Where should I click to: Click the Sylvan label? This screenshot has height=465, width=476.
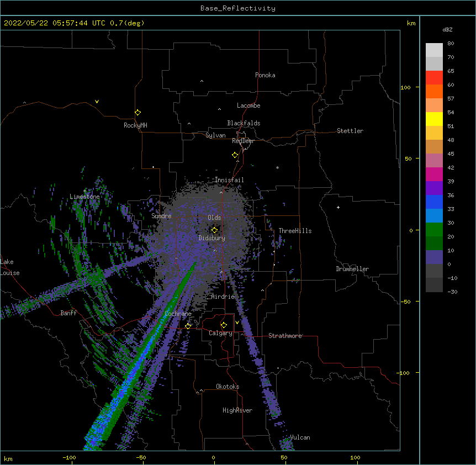pyautogui.click(x=215, y=135)
